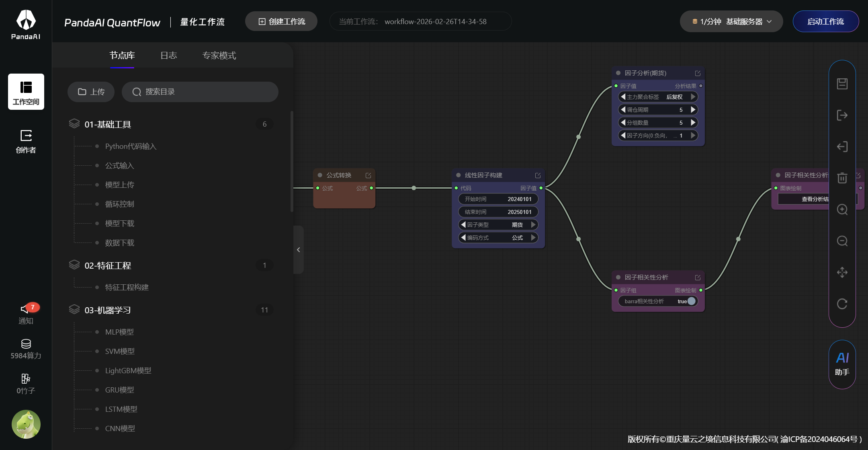Click the 当前工作流 name field

[x=420, y=21]
